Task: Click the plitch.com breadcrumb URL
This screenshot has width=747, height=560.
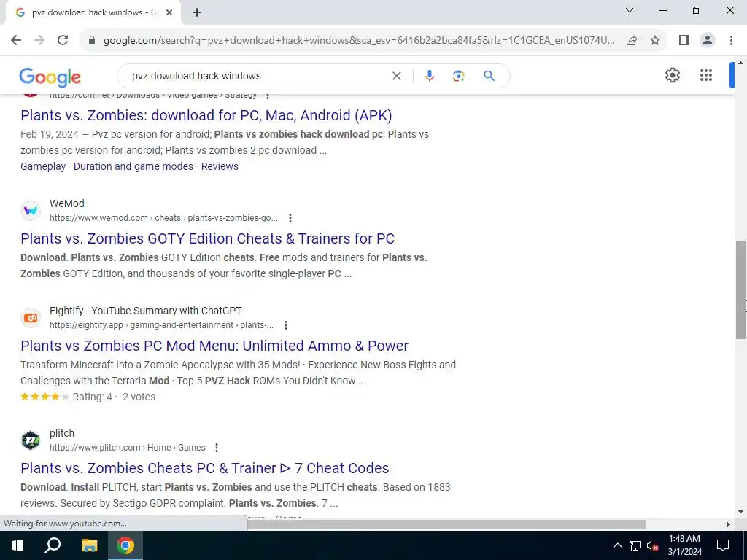Action: pos(127,448)
